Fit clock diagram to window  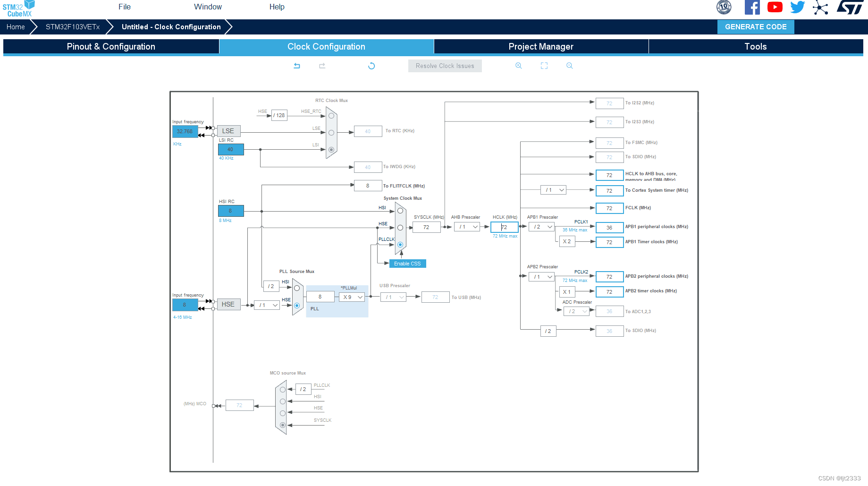click(x=544, y=66)
